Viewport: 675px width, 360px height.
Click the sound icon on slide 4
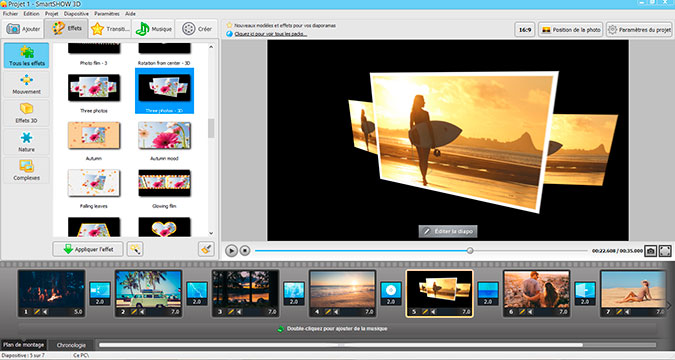pyautogui.click(x=336, y=312)
